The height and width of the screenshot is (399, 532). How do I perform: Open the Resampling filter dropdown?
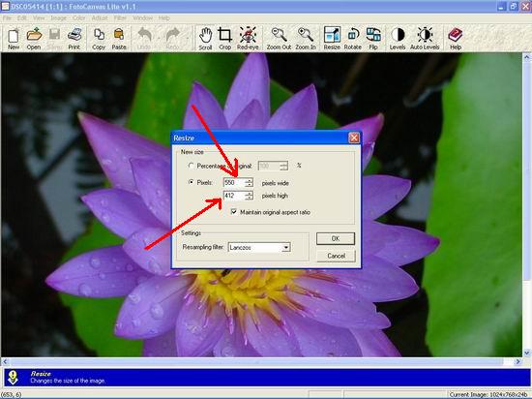pyautogui.click(x=286, y=247)
